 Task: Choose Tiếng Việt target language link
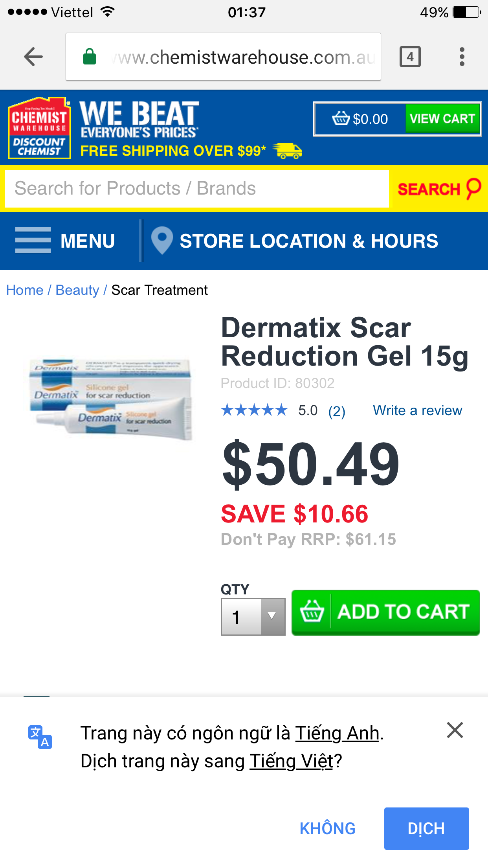point(292,761)
